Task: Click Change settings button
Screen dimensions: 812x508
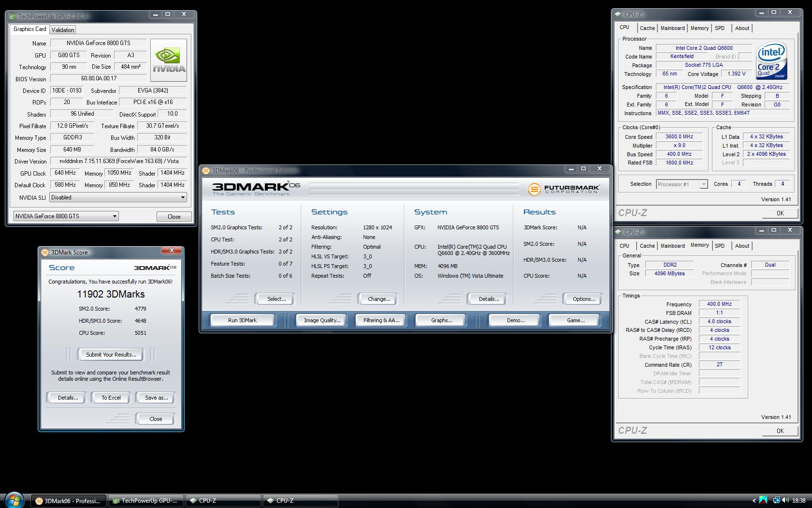Action: 379,299
